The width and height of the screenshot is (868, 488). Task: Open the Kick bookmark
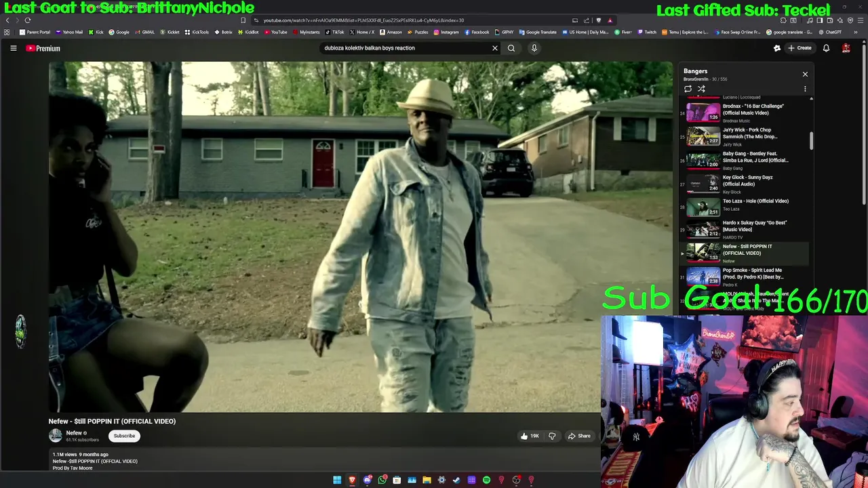(96, 32)
